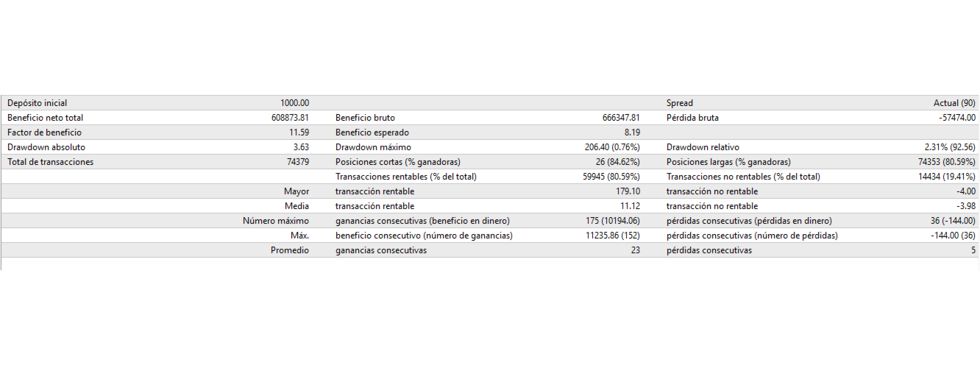Viewport: 980px width, 371px height.
Task: Click the Spread label
Action: (679, 103)
